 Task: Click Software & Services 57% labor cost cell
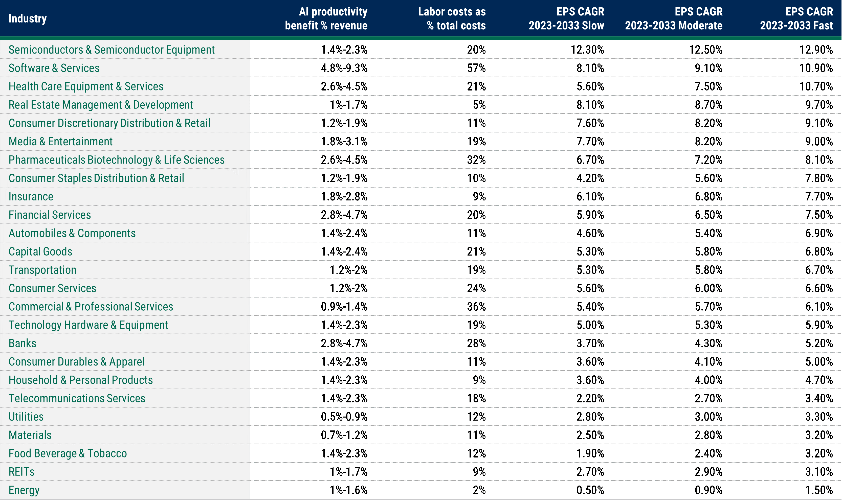(x=476, y=68)
